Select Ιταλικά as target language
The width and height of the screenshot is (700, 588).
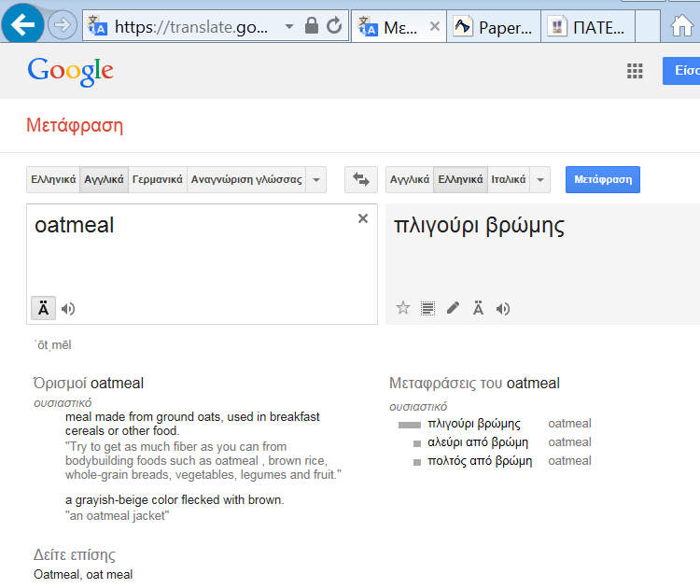(x=509, y=179)
